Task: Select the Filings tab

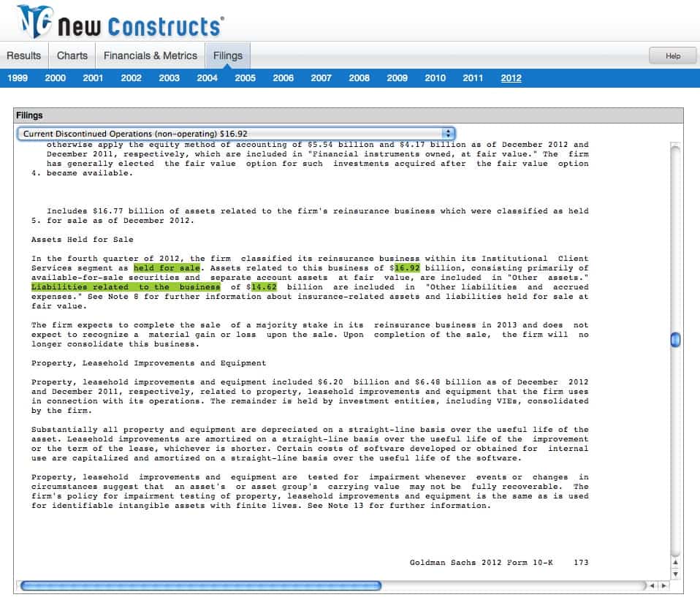Action: point(228,56)
